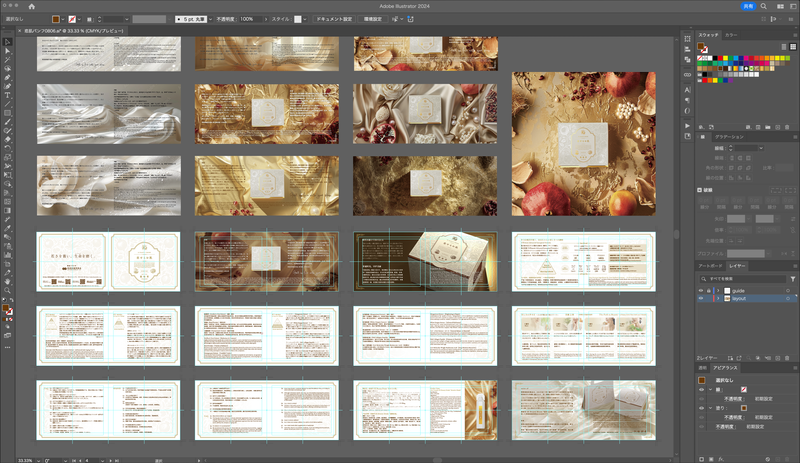The height and width of the screenshot is (463, 800).
Task: Click the 共有 share button
Action: pos(748,6)
